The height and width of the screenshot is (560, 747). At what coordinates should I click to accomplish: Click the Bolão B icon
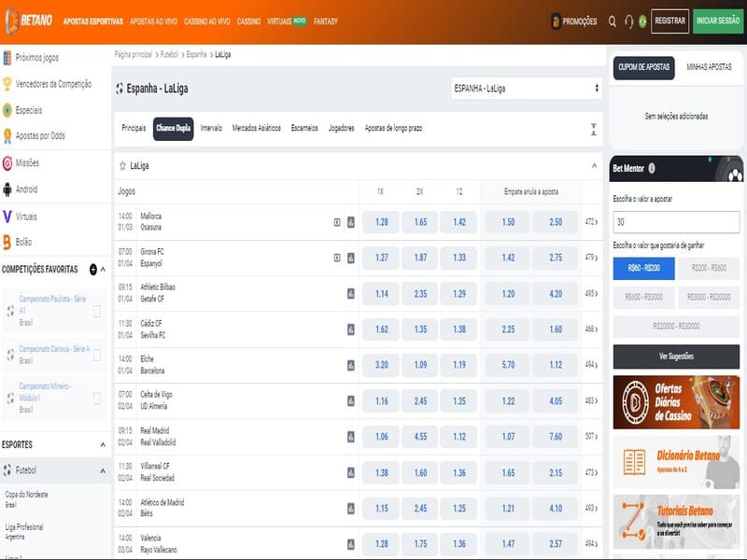point(7,242)
